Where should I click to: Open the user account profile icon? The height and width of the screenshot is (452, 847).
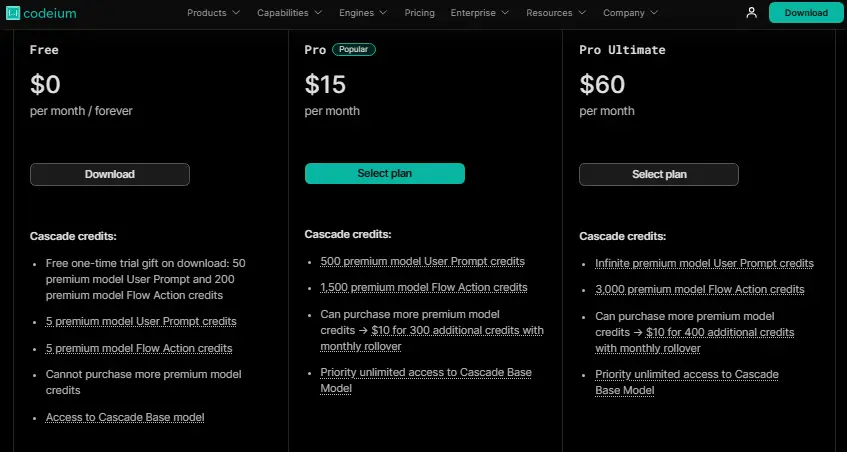(x=751, y=13)
